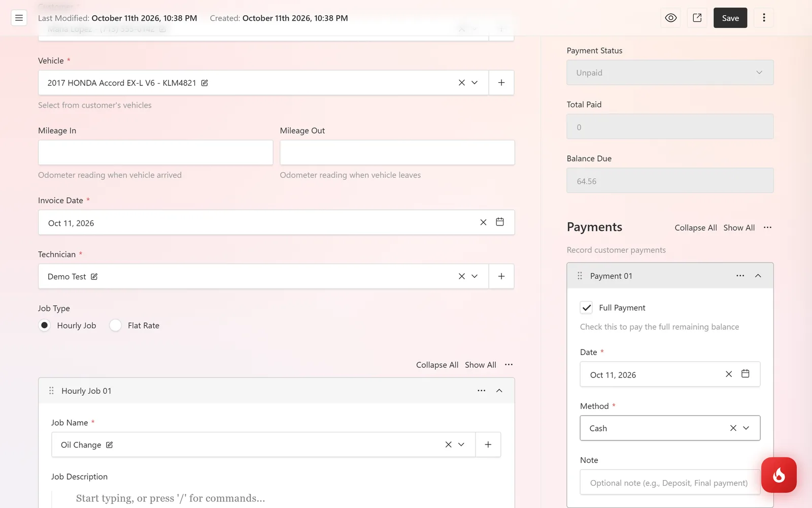This screenshot has height=508, width=812.
Task: Collapse the Hourly Job 01 section
Action: pyautogui.click(x=499, y=391)
